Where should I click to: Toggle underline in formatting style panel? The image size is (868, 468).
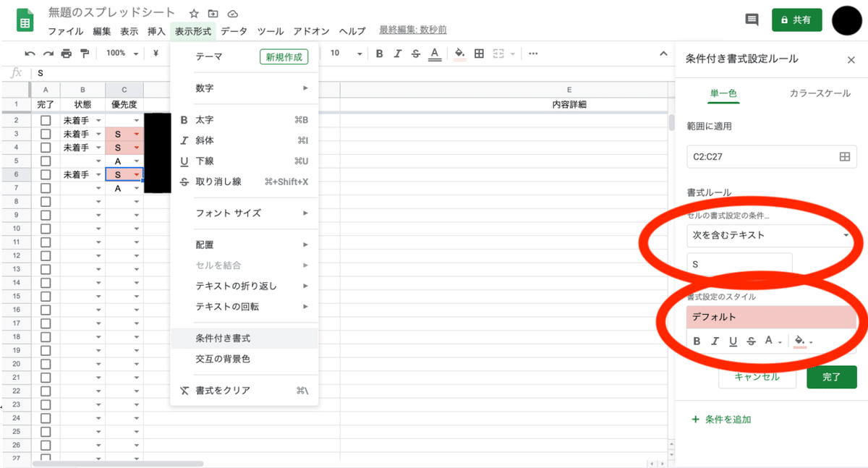(733, 341)
